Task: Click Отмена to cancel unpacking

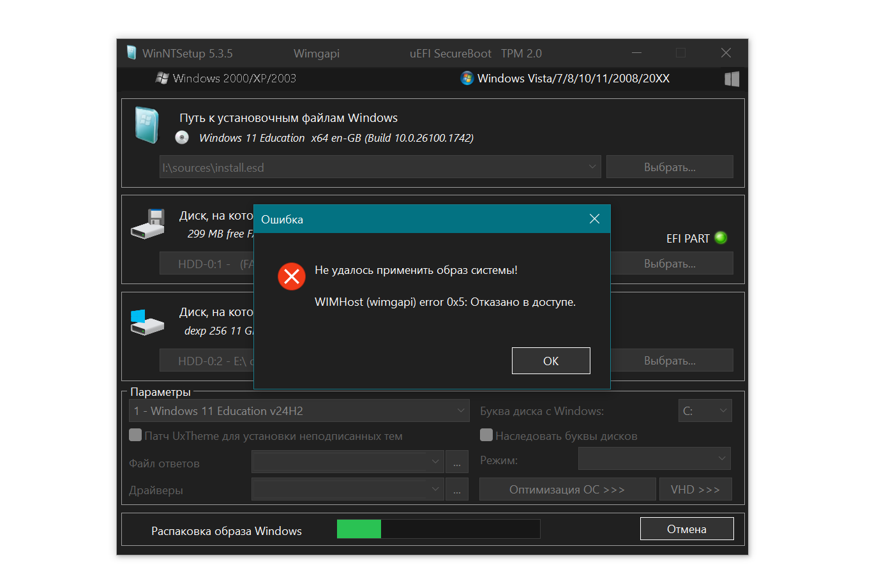Action: [687, 529]
